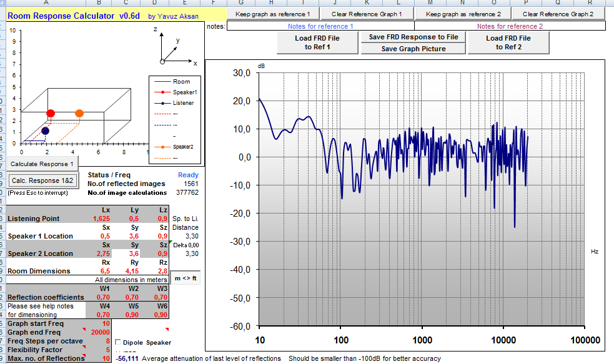Save Graph Picture

[x=413, y=49]
